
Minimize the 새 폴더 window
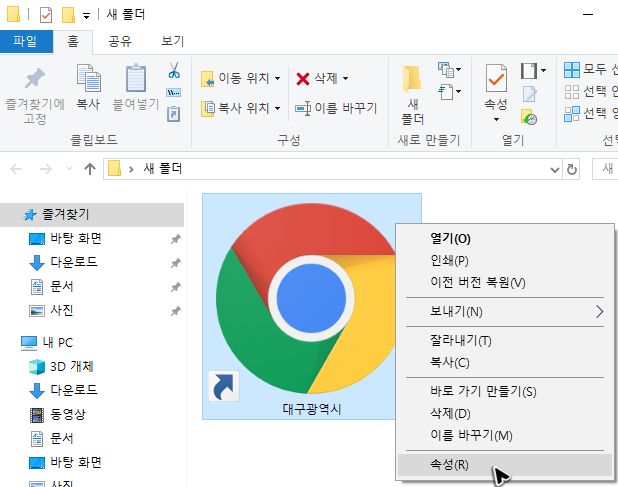588,15
